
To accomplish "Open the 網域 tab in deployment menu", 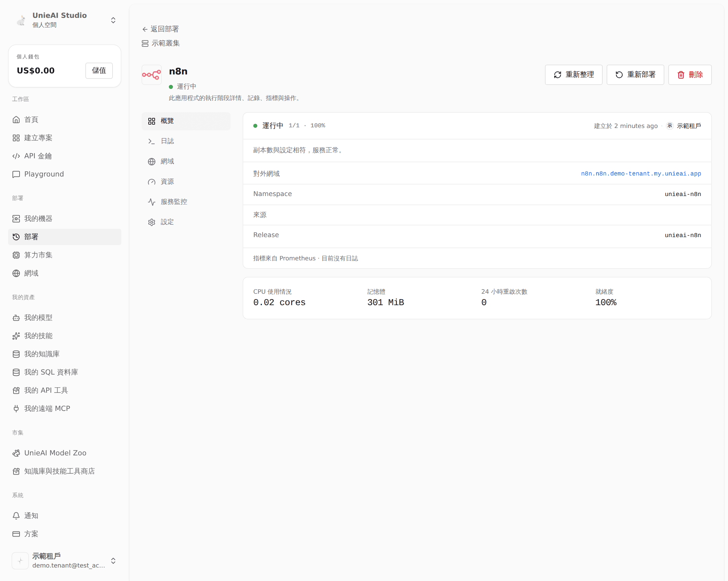I will tap(186, 162).
